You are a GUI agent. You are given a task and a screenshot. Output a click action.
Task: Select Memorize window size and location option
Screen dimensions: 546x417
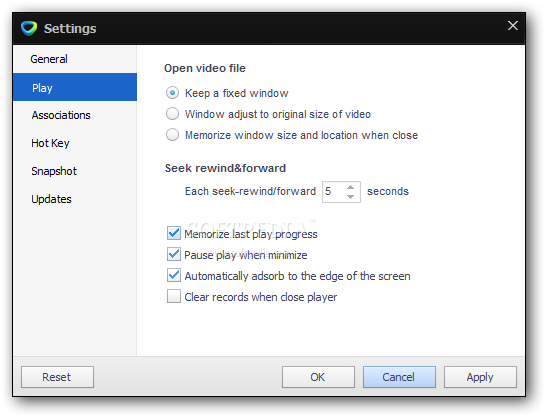click(172, 135)
